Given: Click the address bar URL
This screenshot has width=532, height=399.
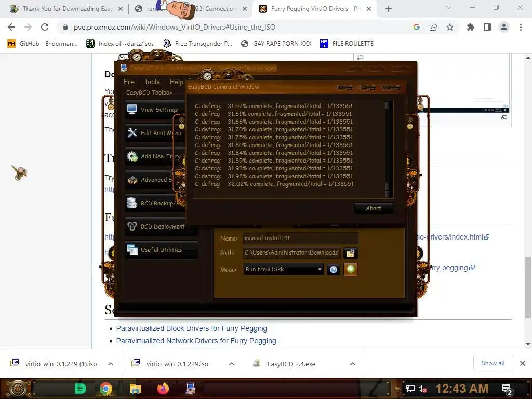Looking at the screenshot, I should tap(175, 27).
